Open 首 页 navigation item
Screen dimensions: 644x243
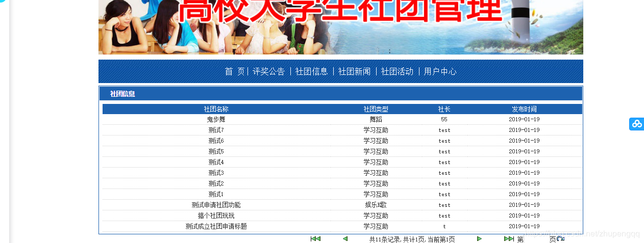tap(235, 72)
